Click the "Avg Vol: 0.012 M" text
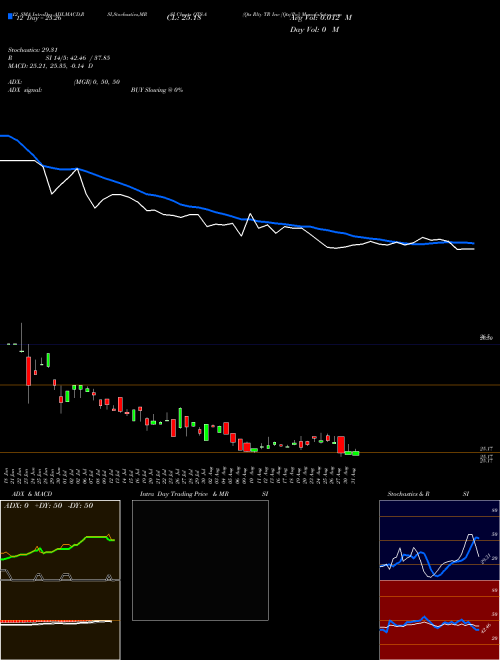 (x=321, y=18)
